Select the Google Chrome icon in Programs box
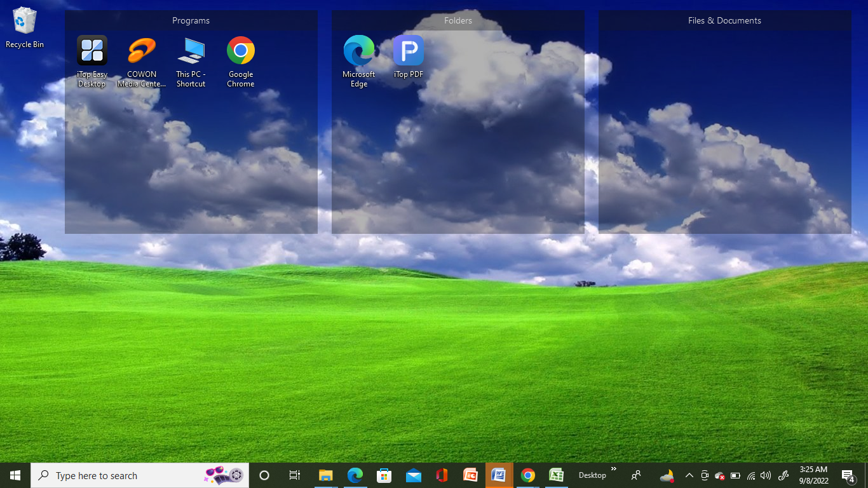The image size is (868, 488). (241, 61)
